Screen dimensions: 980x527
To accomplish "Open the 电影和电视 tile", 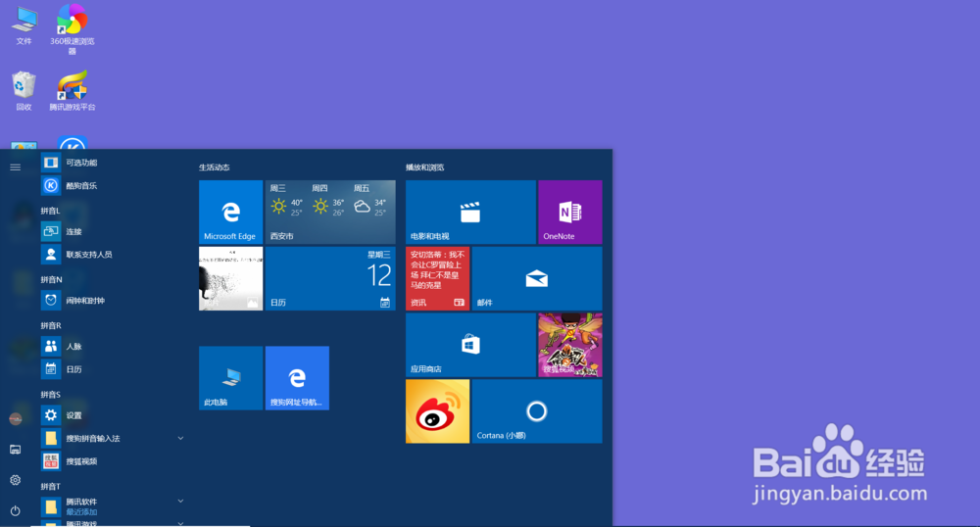I will pyautogui.click(x=470, y=213).
